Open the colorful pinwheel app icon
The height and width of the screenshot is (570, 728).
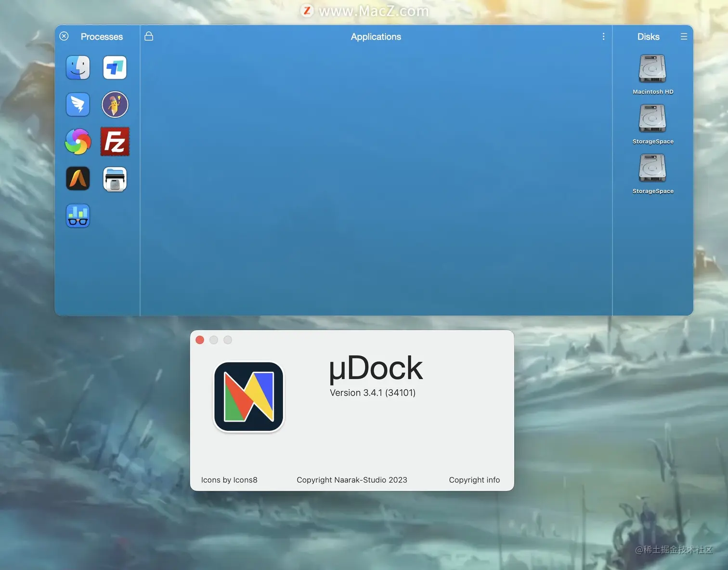pyautogui.click(x=78, y=142)
